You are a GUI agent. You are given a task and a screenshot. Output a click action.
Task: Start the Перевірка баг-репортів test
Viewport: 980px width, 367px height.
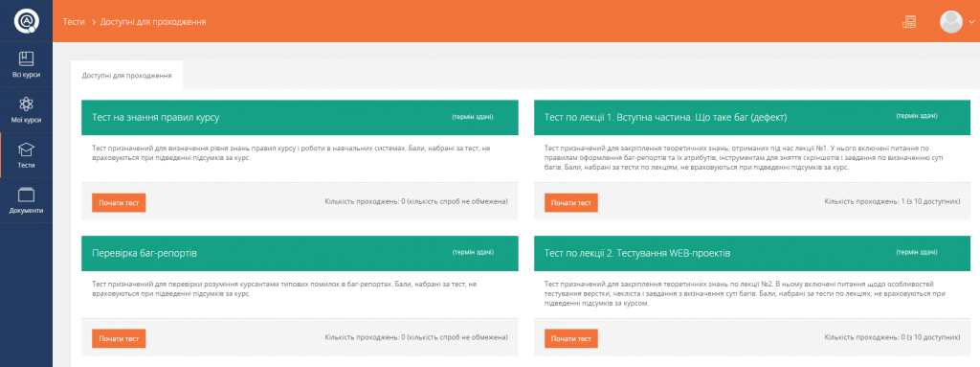pos(119,339)
